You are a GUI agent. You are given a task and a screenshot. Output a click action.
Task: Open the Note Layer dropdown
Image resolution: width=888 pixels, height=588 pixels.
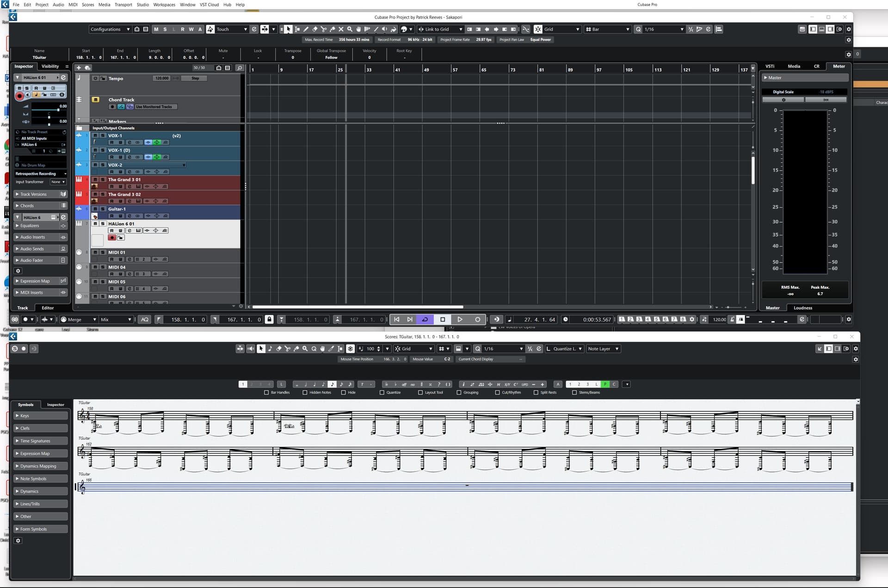pos(603,349)
